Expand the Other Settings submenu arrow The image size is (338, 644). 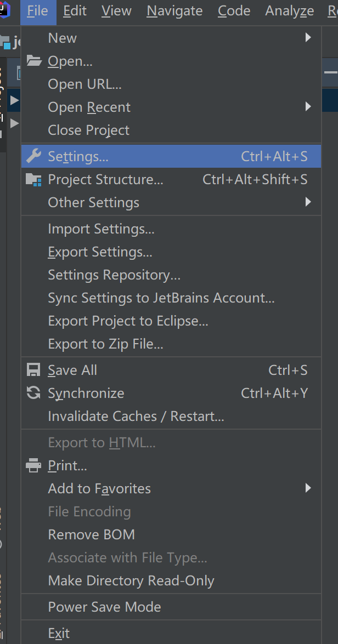pyautogui.click(x=308, y=202)
